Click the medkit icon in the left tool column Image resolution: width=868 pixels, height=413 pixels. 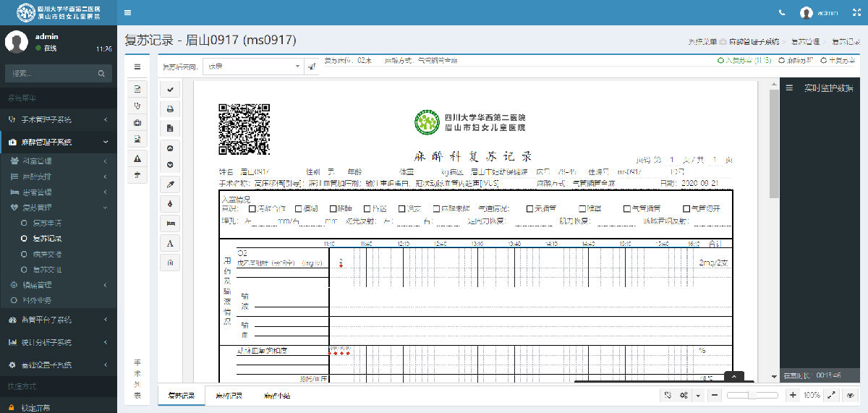137,123
